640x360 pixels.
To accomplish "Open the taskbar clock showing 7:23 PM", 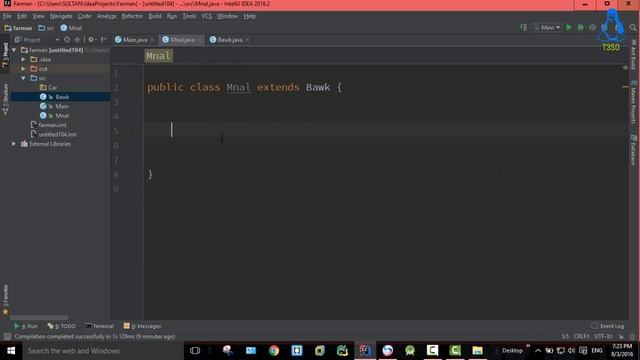I will (x=621, y=350).
